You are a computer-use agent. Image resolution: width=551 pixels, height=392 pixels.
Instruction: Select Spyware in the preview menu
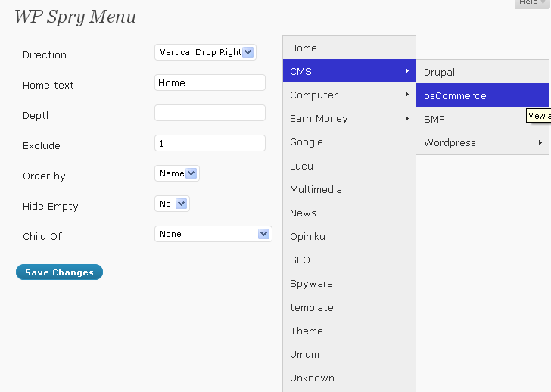[x=349, y=284]
